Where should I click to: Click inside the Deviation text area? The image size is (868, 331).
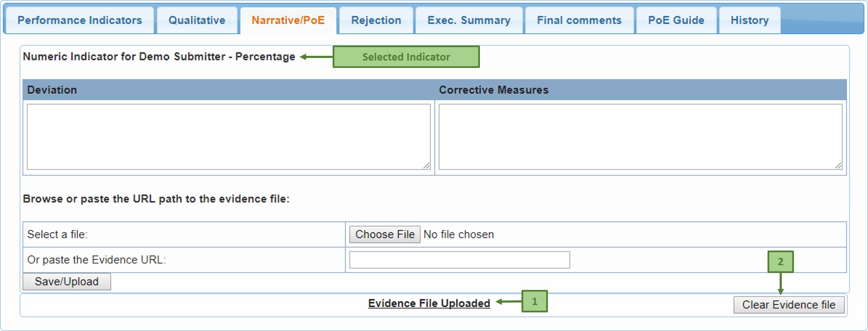coord(228,137)
